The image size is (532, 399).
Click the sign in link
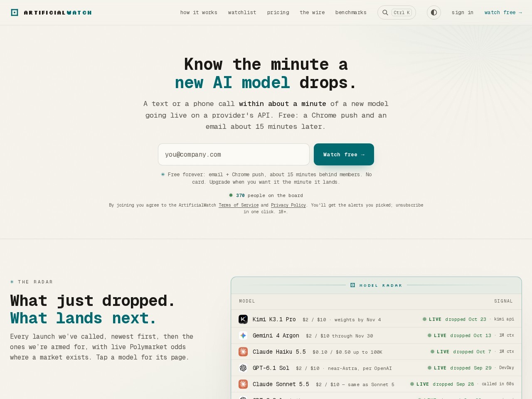463,12
